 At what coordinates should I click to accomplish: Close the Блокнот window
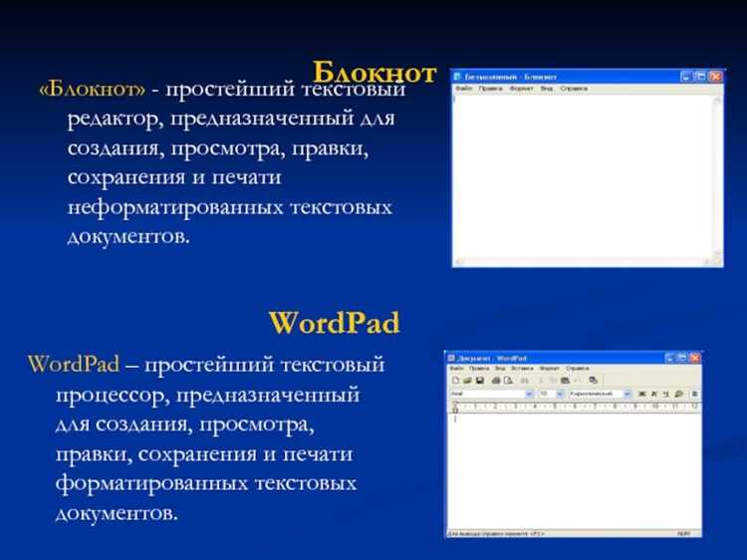point(715,77)
